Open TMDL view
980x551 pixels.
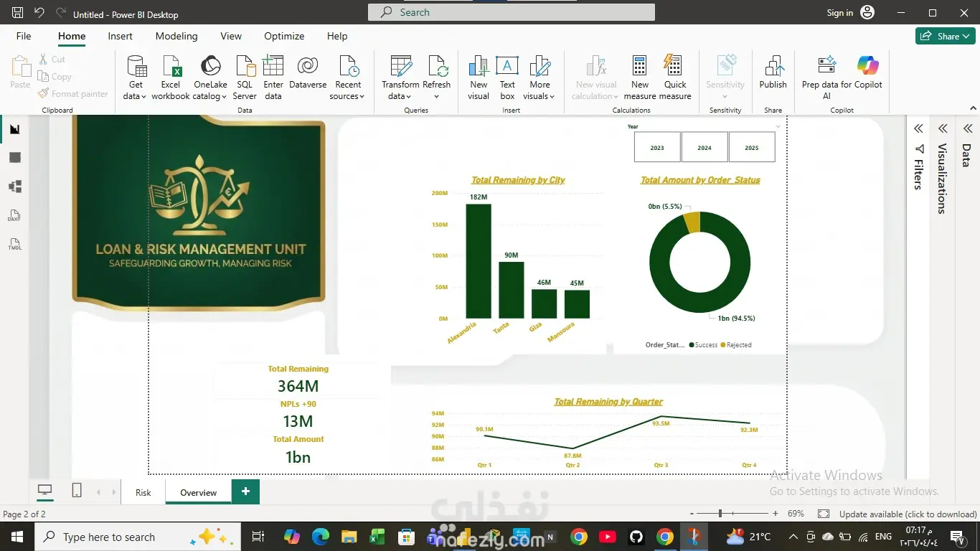pos(14,244)
